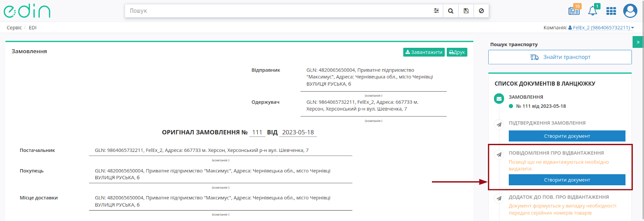Viewport: 644px width, 221px height.
Task: Open order № 111 від 2023-05-18
Action: pyautogui.click(x=541, y=106)
